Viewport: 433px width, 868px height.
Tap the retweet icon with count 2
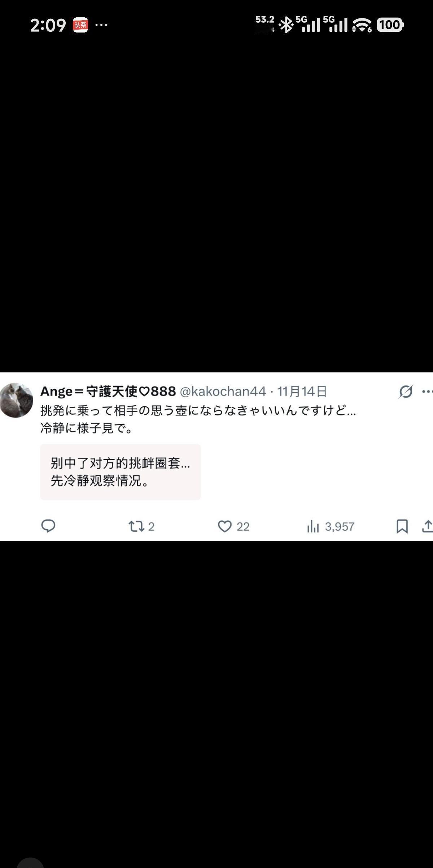[x=137, y=526]
